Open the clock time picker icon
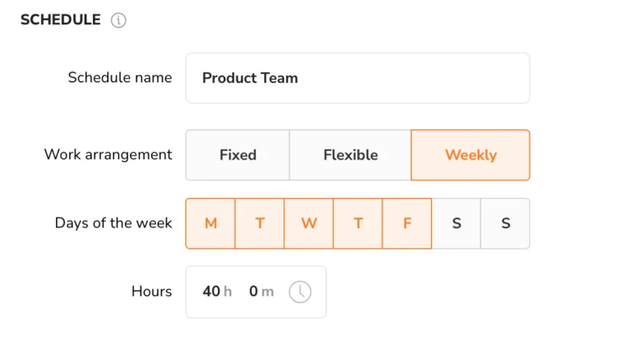 (x=300, y=292)
